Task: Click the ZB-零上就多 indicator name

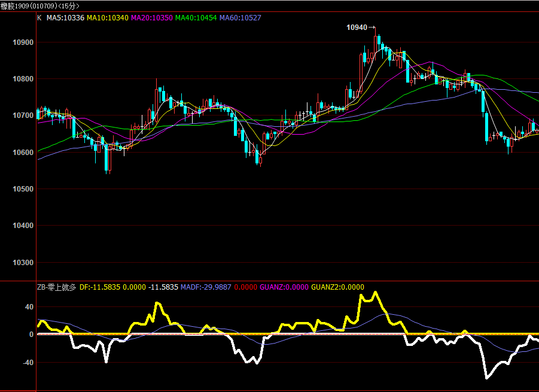Action: tap(56, 287)
